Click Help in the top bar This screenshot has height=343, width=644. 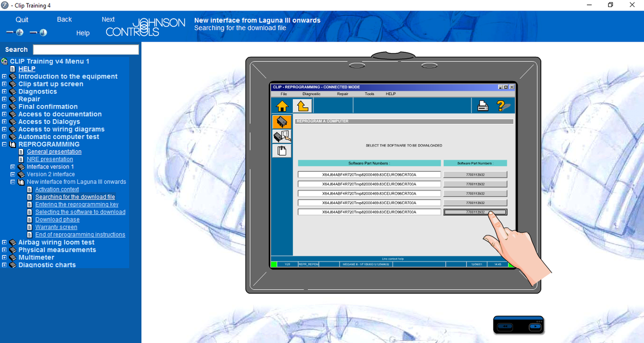tap(83, 33)
